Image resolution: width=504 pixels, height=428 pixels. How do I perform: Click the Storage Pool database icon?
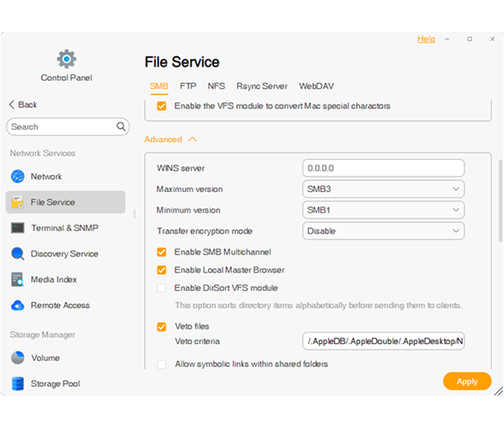17,384
